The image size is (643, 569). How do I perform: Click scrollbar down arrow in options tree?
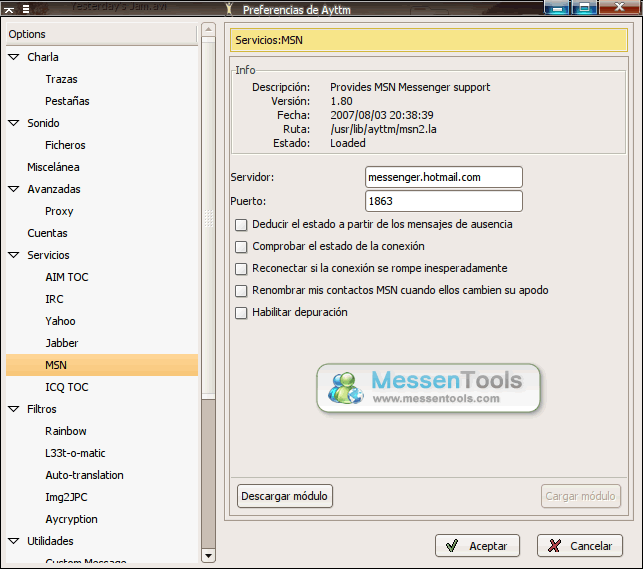(x=208, y=556)
